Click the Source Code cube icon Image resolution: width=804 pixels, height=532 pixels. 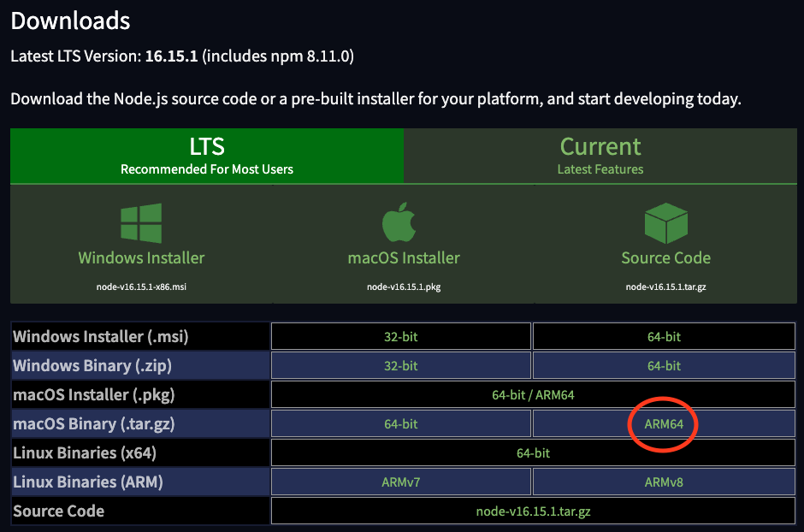(x=665, y=222)
